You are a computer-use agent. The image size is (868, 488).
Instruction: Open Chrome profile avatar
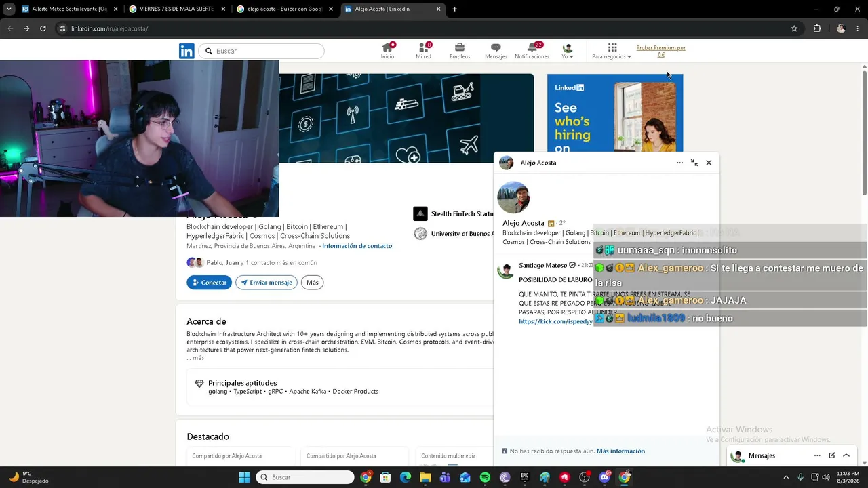841,28
